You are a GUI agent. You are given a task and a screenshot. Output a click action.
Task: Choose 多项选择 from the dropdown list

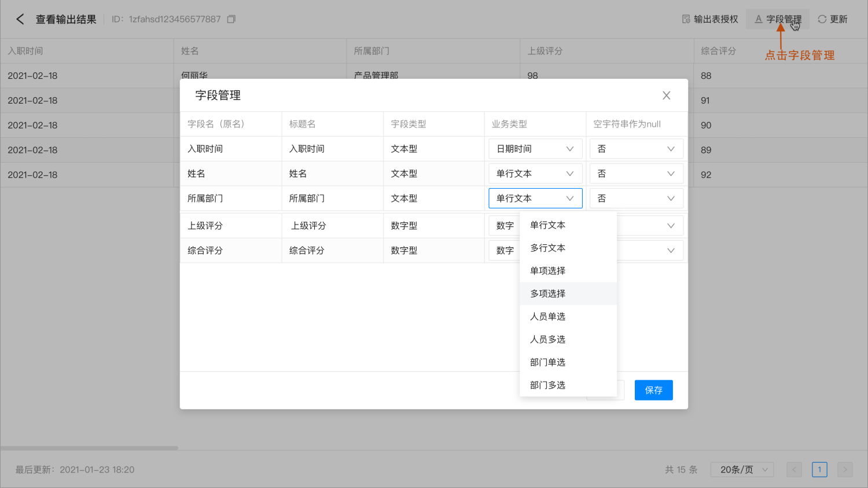[568, 293]
